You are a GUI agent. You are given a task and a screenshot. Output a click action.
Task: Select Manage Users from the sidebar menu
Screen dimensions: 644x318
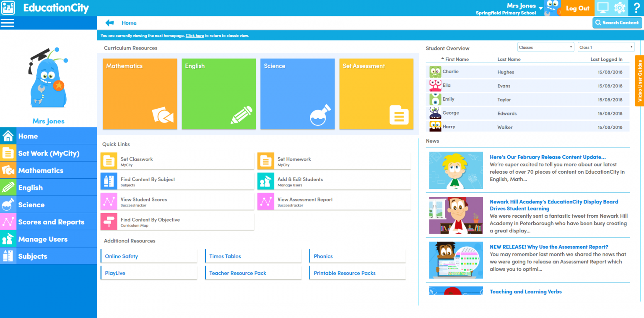pos(44,238)
